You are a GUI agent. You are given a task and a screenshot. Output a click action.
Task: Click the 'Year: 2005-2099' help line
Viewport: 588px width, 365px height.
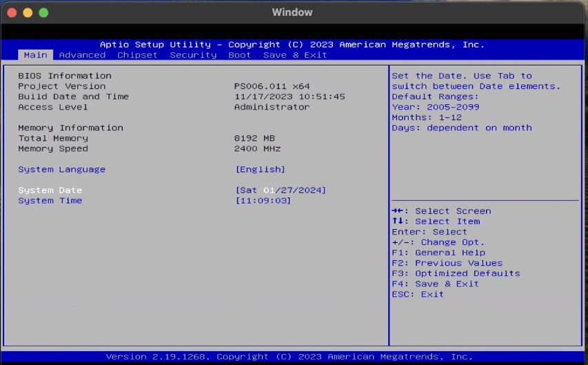point(436,108)
